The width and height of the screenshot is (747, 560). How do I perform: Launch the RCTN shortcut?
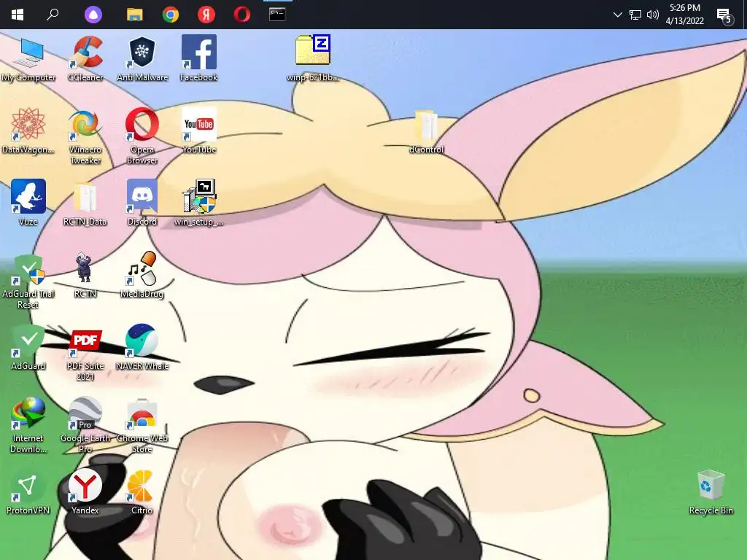pos(85,275)
